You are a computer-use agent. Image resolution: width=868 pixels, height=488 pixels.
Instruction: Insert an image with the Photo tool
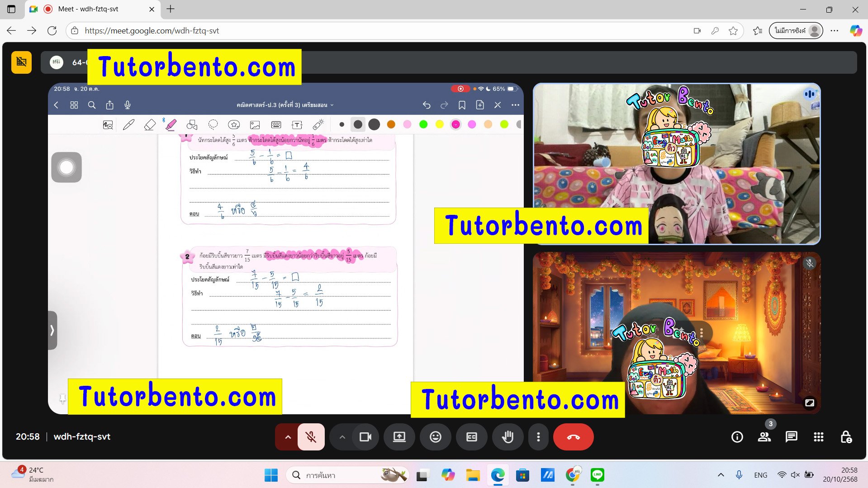pyautogui.click(x=255, y=124)
